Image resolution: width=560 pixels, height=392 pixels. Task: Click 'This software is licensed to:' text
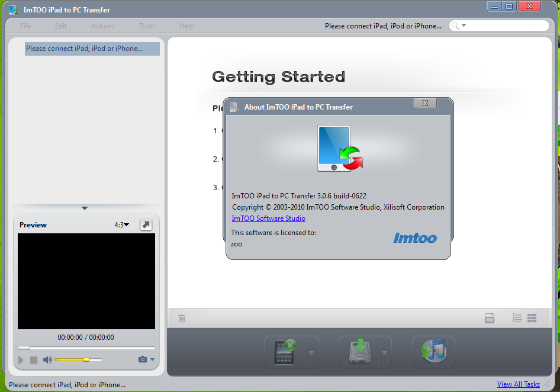coord(273,233)
